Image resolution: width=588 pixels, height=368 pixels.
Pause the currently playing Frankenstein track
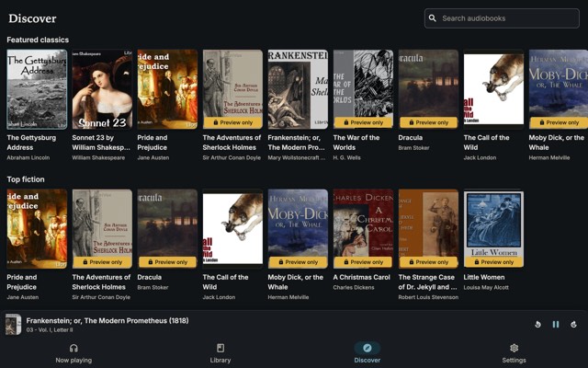(556, 324)
